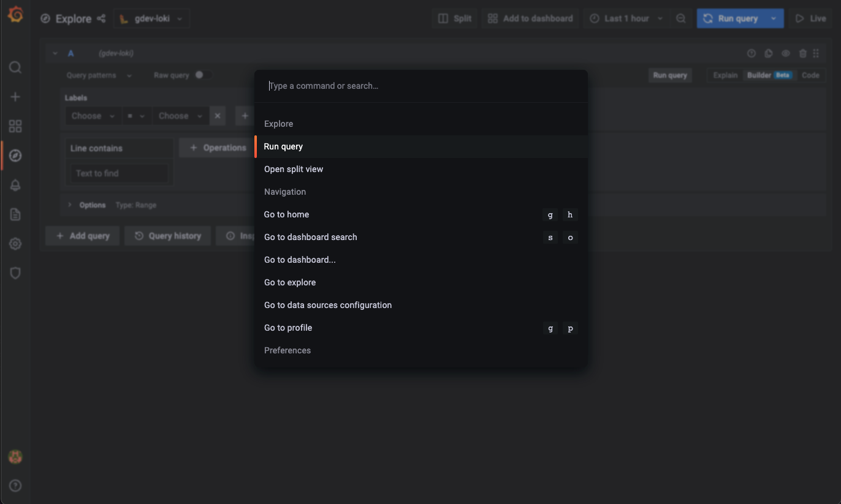The height and width of the screenshot is (504, 841).
Task: Open Query history
Action: pos(168,236)
